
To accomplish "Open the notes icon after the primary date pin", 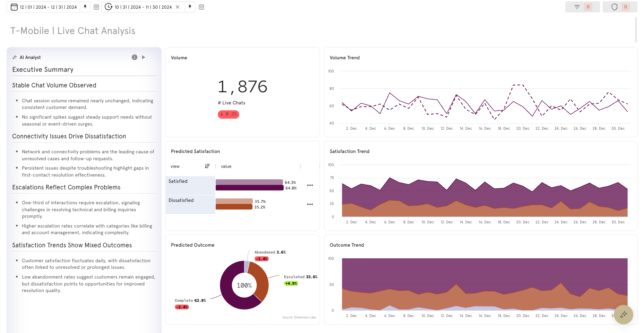I will 96,7.
